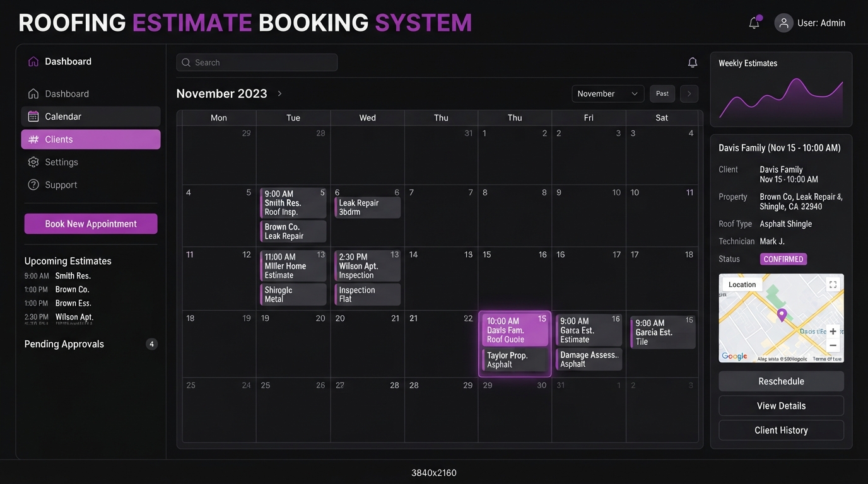Screen dimensions: 868x484
Task: Click the search magnifier icon
Action: point(186,62)
